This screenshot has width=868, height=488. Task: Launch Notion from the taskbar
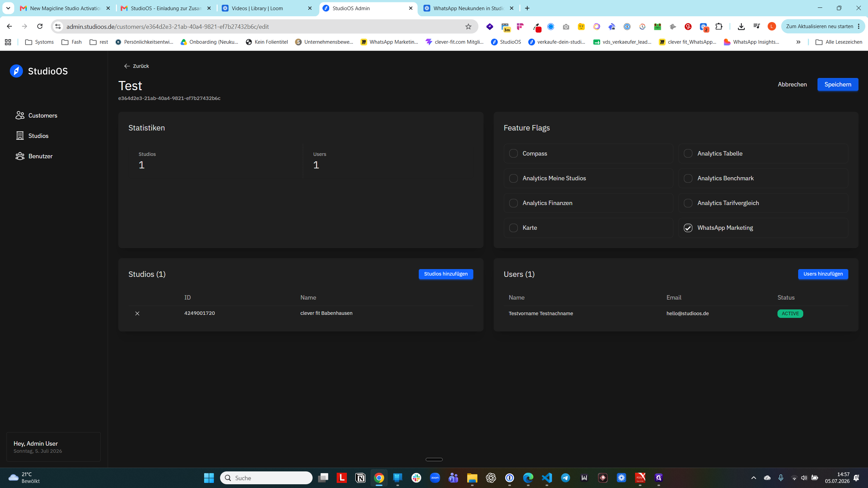360,478
